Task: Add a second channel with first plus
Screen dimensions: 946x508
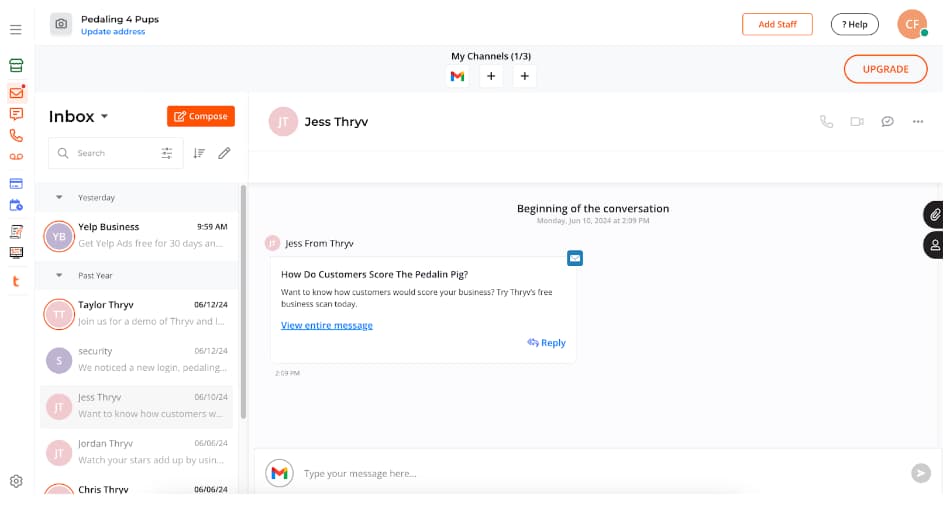Action: tap(491, 76)
